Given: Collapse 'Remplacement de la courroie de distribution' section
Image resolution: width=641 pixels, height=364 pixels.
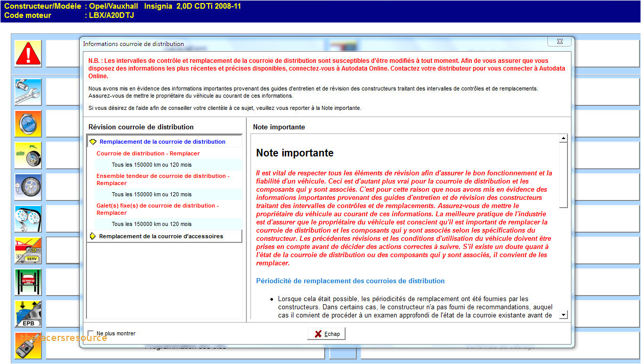Looking at the screenshot, I should pyautogui.click(x=93, y=142).
